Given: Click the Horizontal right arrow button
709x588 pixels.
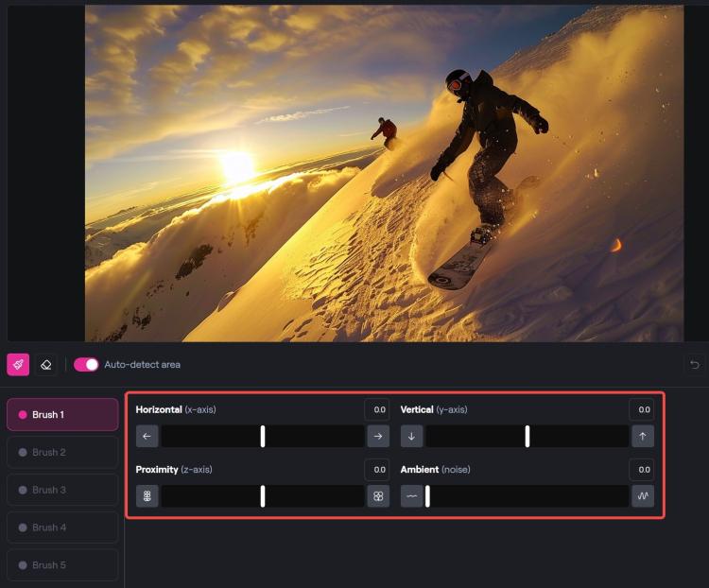Looking at the screenshot, I should (x=378, y=436).
